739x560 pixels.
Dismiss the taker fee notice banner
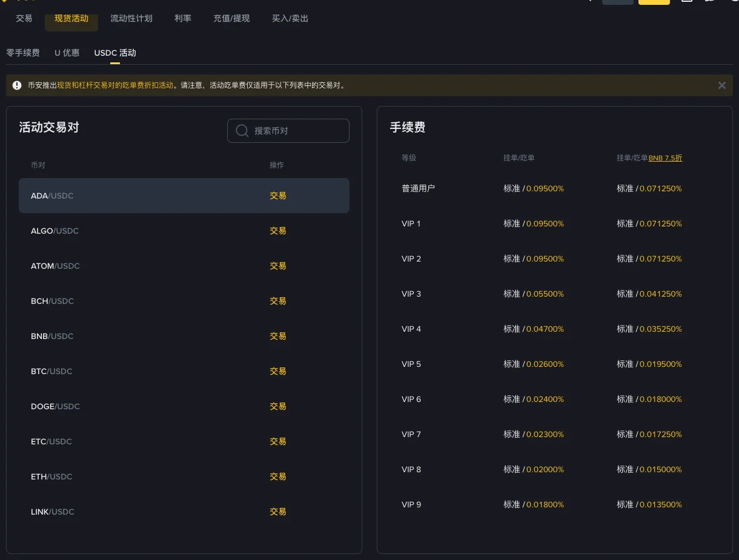pos(721,85)
